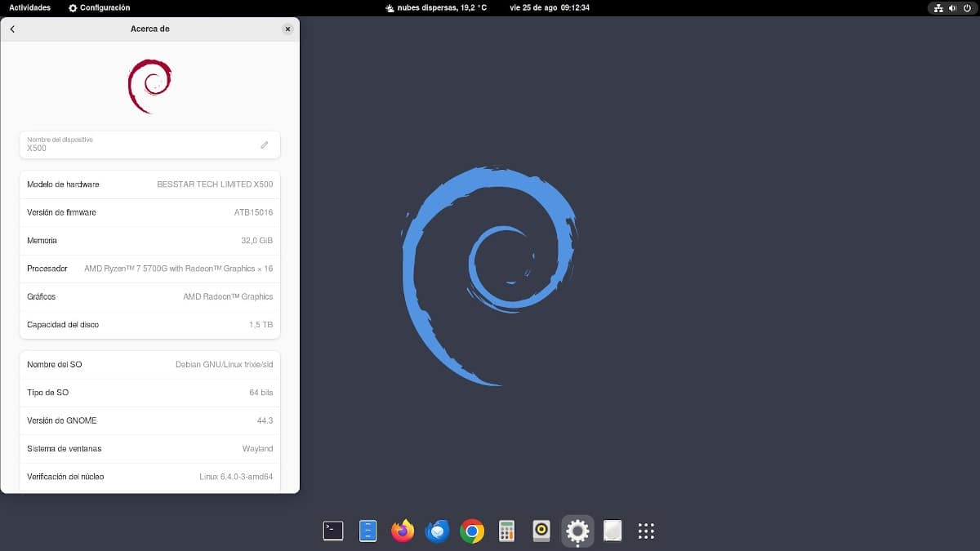Launch Google Chrome from the dock
The image size is (980, 551).
[x=472, y=531]
